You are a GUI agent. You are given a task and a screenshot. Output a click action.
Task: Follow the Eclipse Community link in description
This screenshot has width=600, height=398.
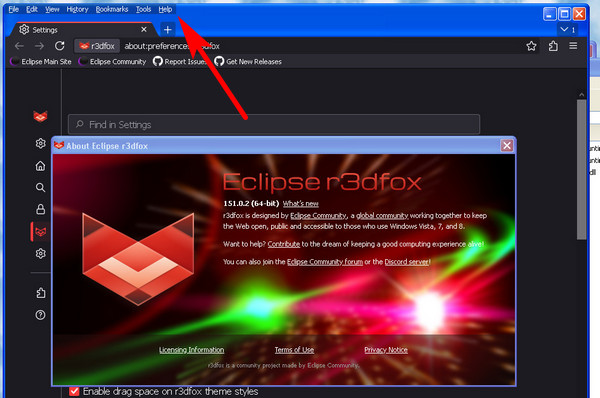coord(318,215)
